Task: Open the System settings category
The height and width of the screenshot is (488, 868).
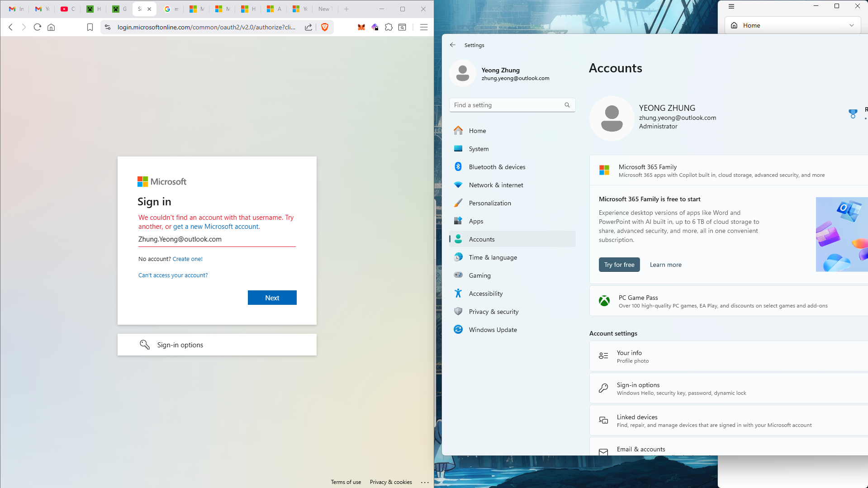Action: click(x=512, y=149)
